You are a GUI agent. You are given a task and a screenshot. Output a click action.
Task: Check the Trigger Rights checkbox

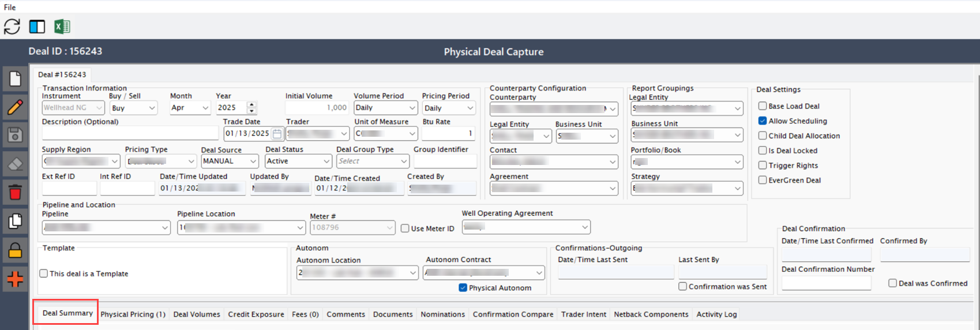pos(763,166)
